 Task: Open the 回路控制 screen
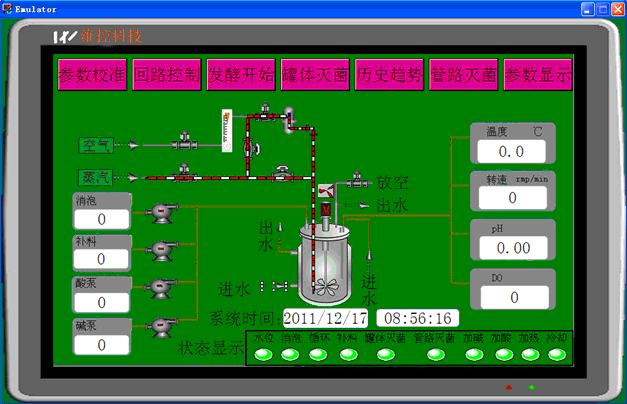(167, 75)
